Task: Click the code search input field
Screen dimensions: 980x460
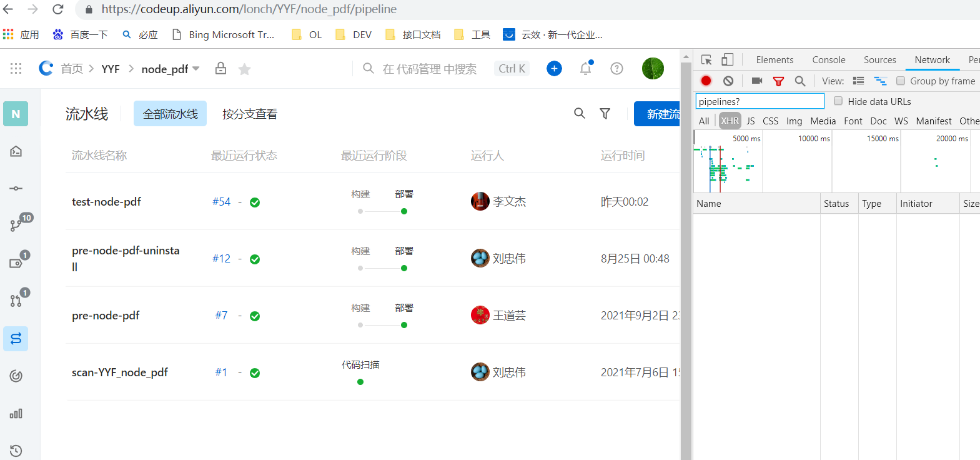Action: [x=430, y=69]
